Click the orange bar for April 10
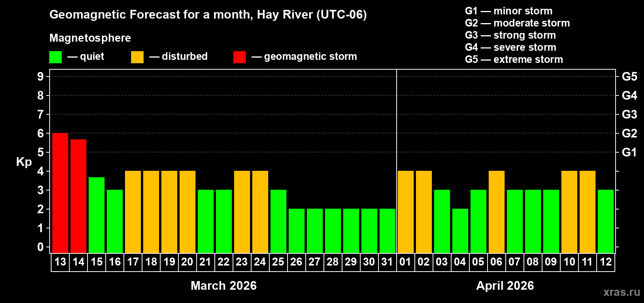 pyautogui.click(x=569, y=212)
